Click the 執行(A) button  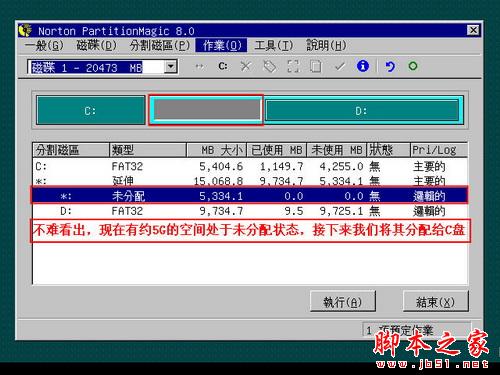(x=343, y=302)
